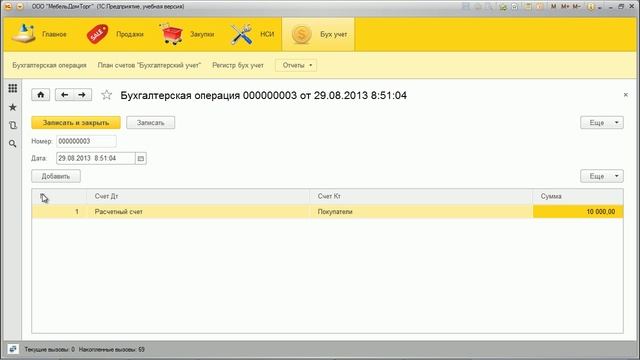The image size is (640, 360).
Task: Open History icon in left sidebar
Action: tap(13, 125)
